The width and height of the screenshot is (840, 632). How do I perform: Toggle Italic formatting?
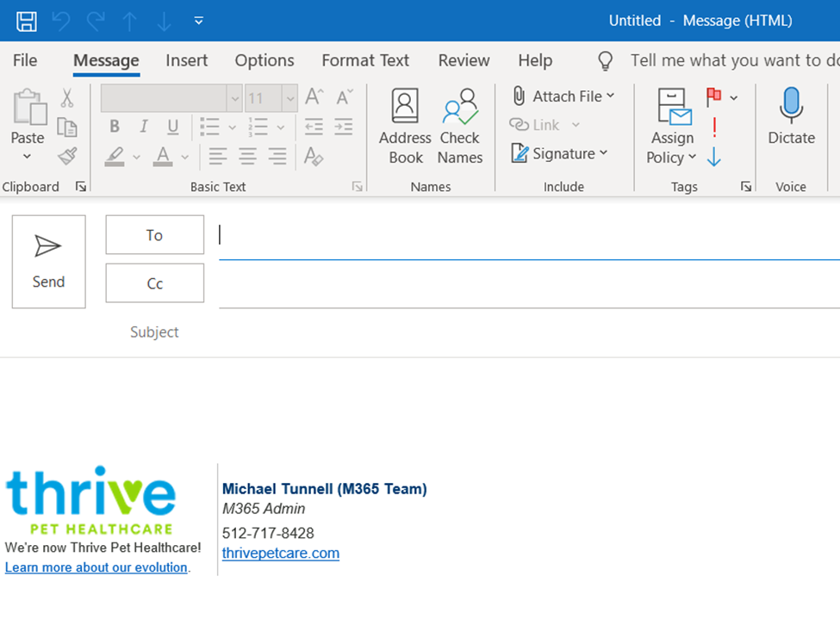144,127
